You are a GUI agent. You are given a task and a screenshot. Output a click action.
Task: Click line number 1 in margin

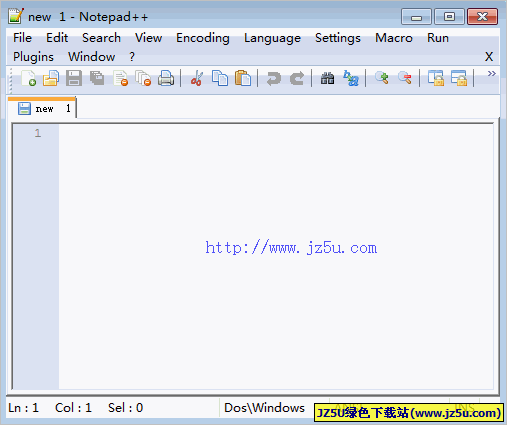[x=38, y=133]
